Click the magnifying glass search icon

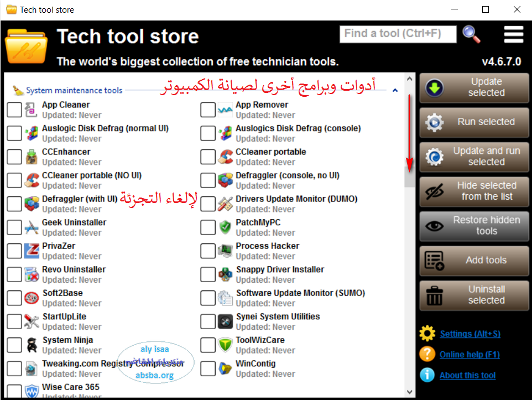pyautogui.click(x=471, y=34)
